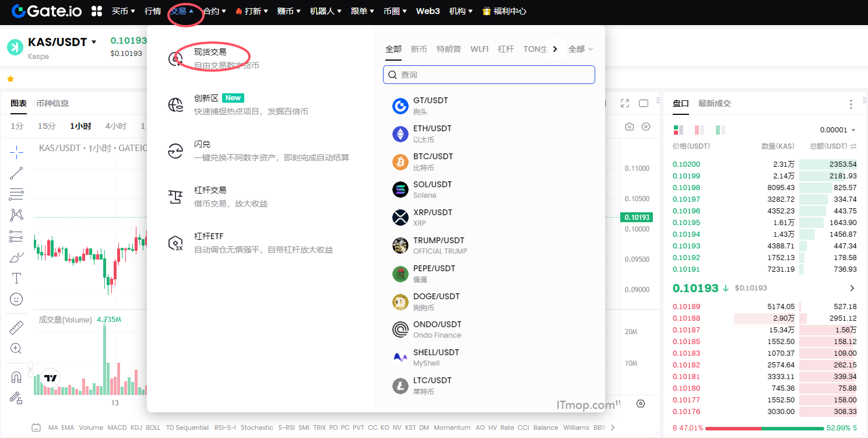Screen dimensions: 868x438
Task: Open the chart axis settings gear
Action: (x=641, y=404)
